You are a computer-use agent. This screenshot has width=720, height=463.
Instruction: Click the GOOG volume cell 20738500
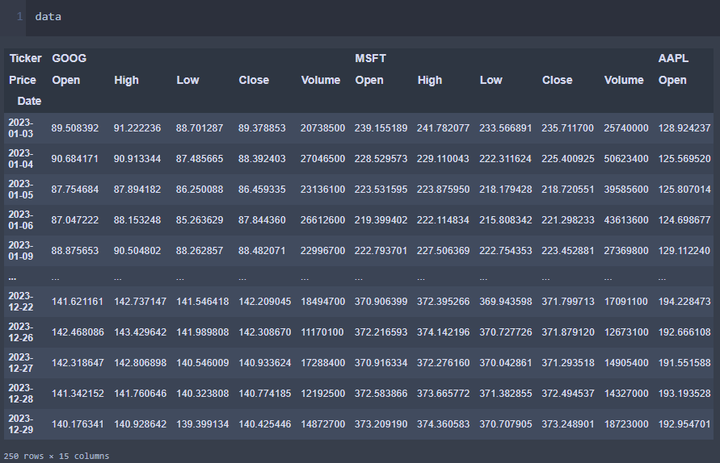[x=321, y=128]
